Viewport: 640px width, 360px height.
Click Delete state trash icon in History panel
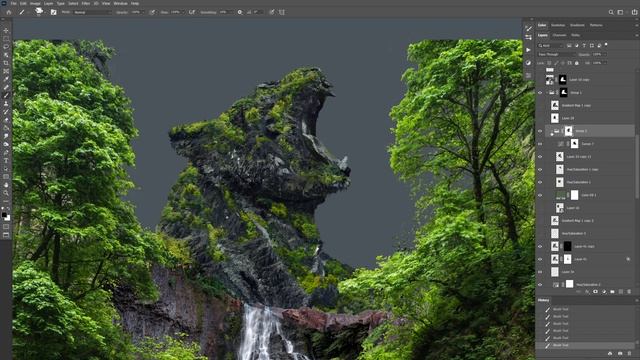tap(629, 353)
